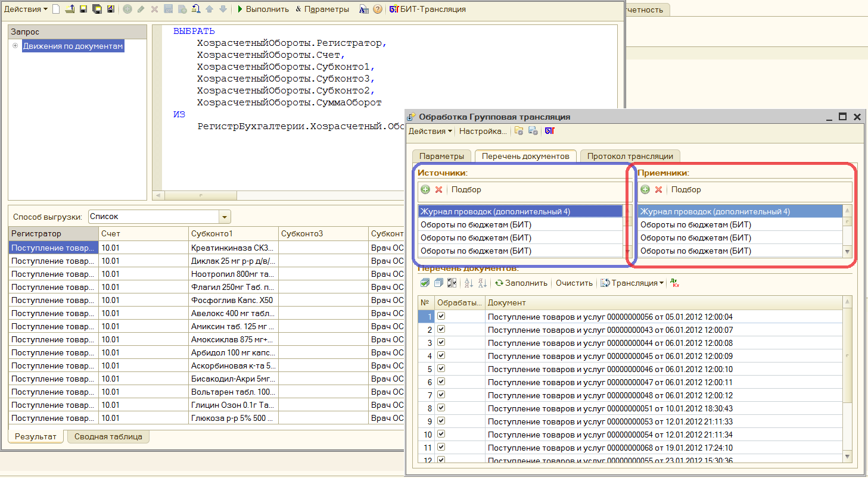Toggle the checkbox for document row 3
The height and width of the screenshot is (478, 868).
coord(441,342)
